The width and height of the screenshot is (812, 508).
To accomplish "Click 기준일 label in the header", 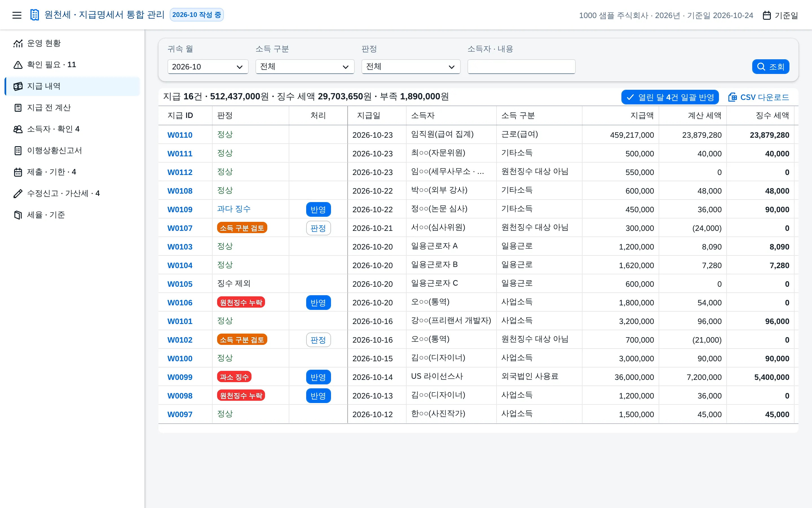I will [x=786, y=16].
